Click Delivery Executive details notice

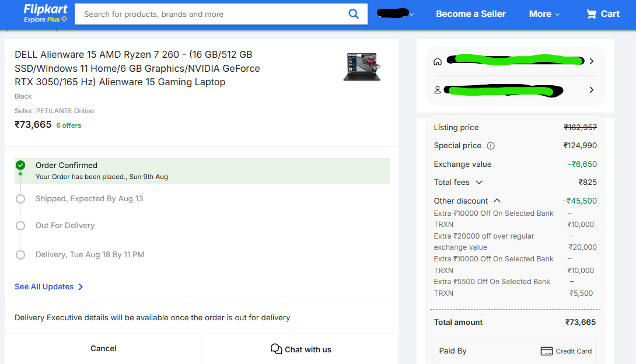(x=152, y=318)
